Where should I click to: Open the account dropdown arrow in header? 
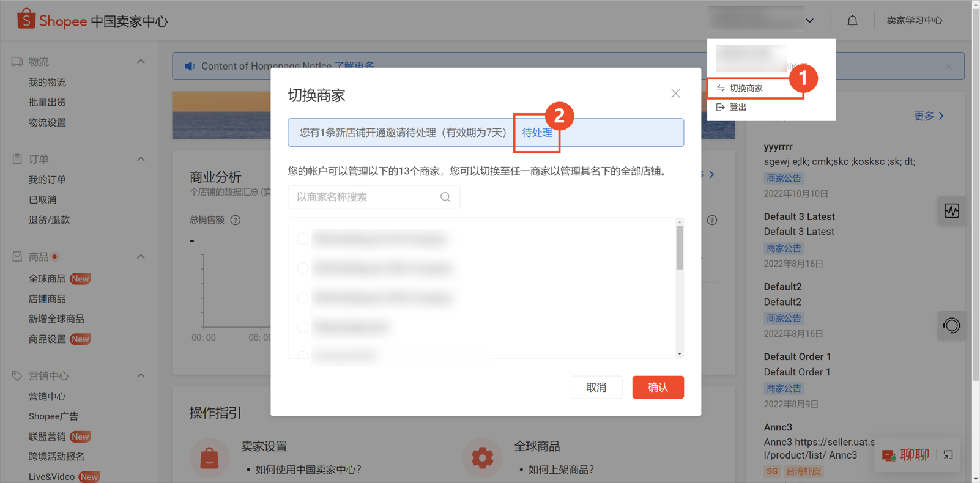tap(810, 21)
